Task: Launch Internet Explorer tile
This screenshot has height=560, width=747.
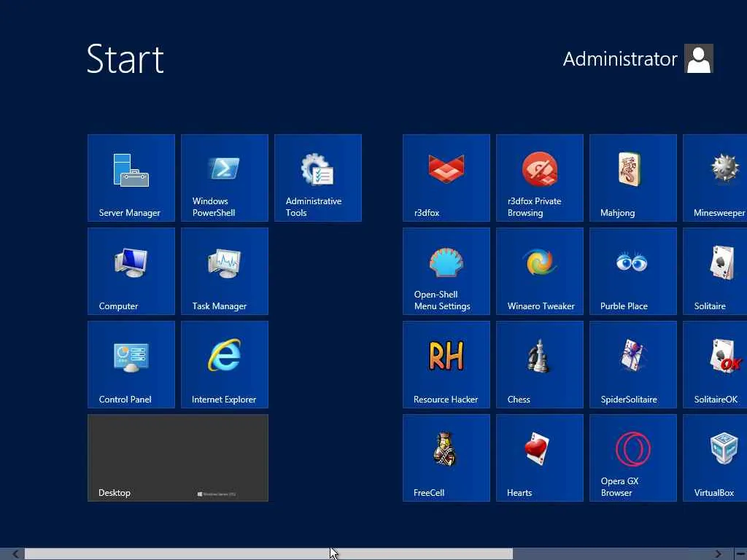Action: coord(225,365)
